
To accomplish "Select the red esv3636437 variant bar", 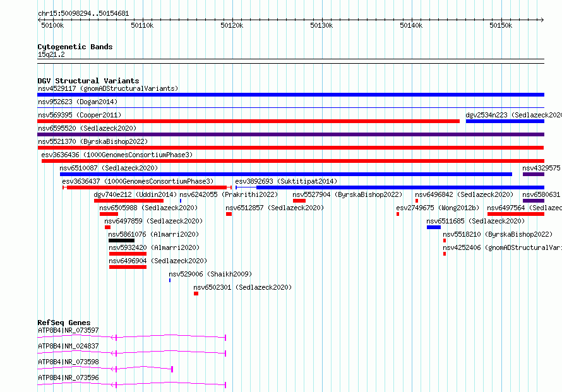I will click(147, 187).
